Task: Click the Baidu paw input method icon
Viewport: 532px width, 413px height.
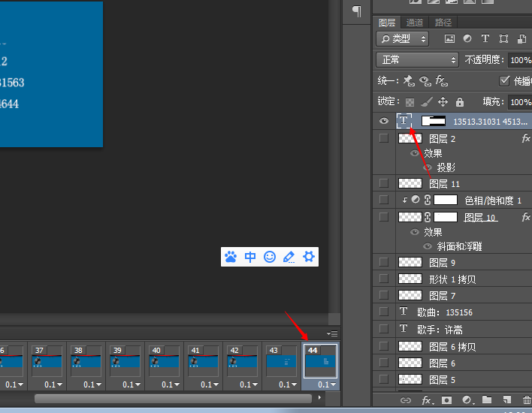Action: [231, 257]
